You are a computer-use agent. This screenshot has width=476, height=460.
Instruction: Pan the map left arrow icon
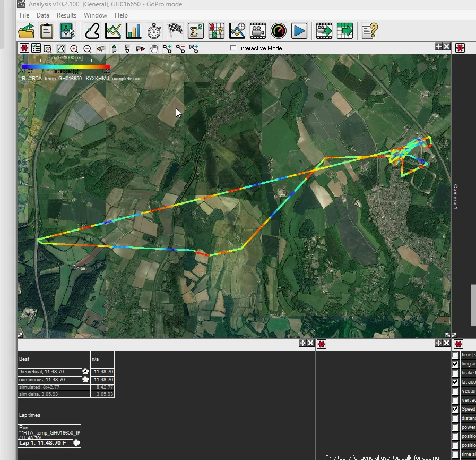pyautogui.click(x=101, y=49)
